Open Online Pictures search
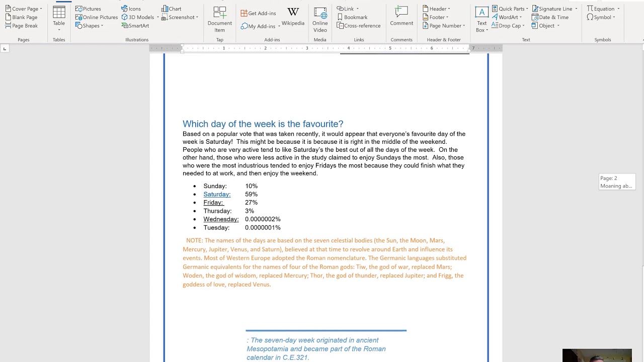 click(x=96, y=17)
